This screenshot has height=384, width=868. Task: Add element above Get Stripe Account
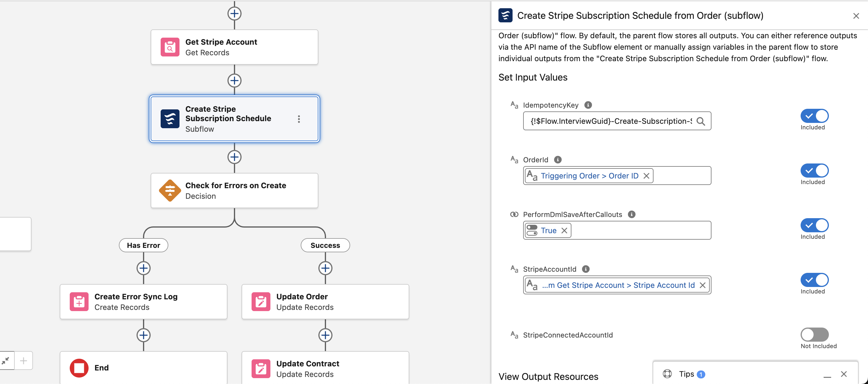[234, 14]
